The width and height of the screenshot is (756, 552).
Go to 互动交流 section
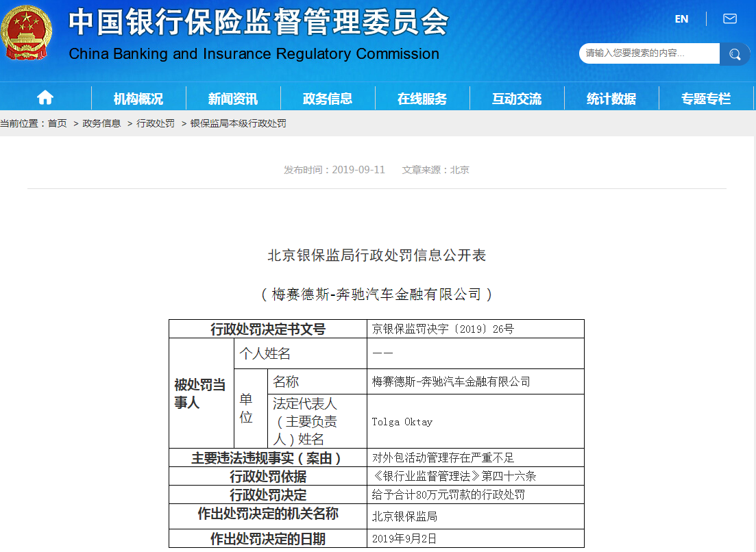(517, 99)
